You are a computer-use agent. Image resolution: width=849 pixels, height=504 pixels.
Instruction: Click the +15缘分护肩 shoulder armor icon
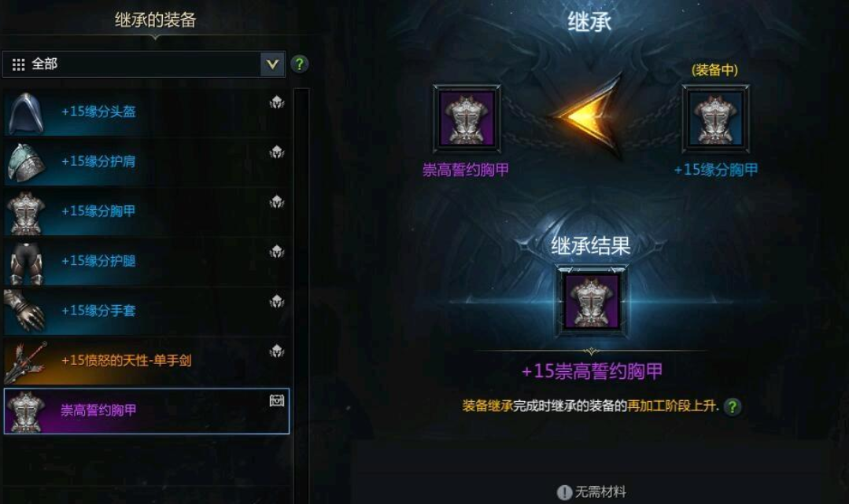coord(26,163)
